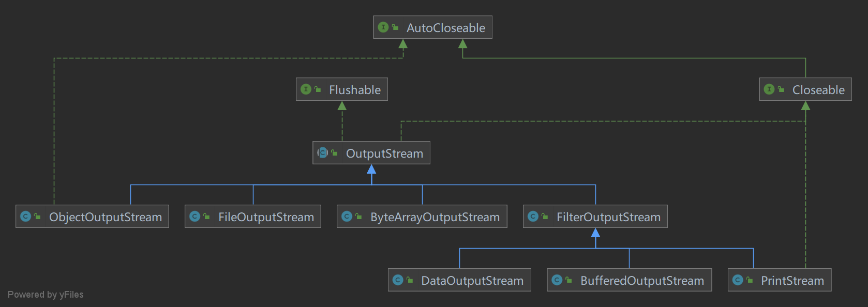Image resolution: width=868 pixels, height=307 pixels.
Task: Select the FilterOutputStream class label
Action: click(x=608, y=217)
